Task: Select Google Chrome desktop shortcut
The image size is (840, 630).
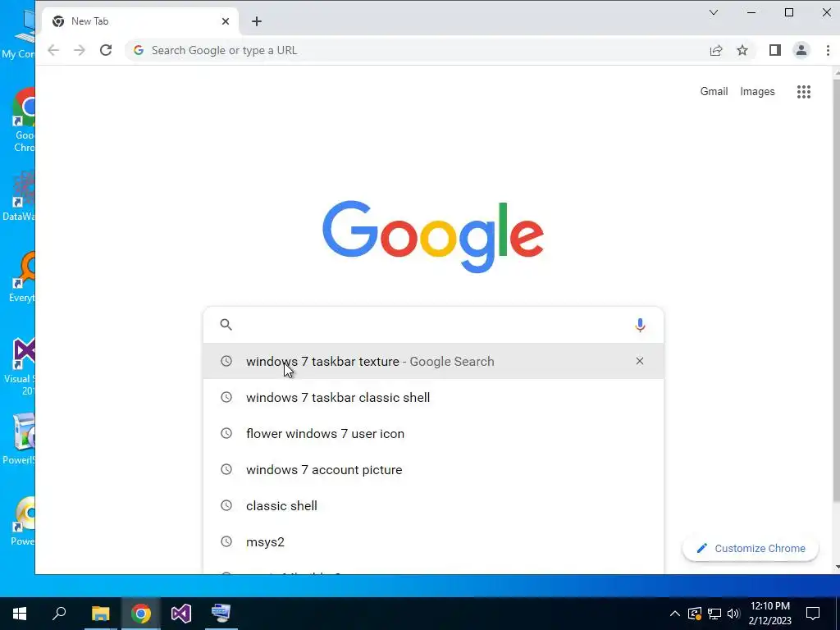Action: 24,120
